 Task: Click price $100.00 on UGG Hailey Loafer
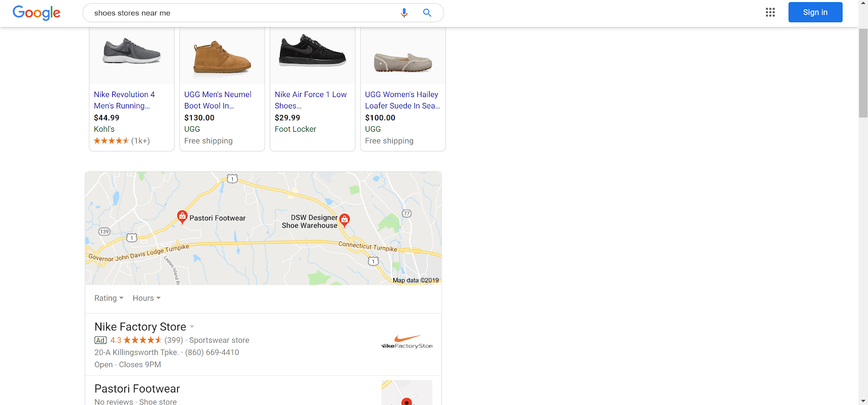(380, 118)
